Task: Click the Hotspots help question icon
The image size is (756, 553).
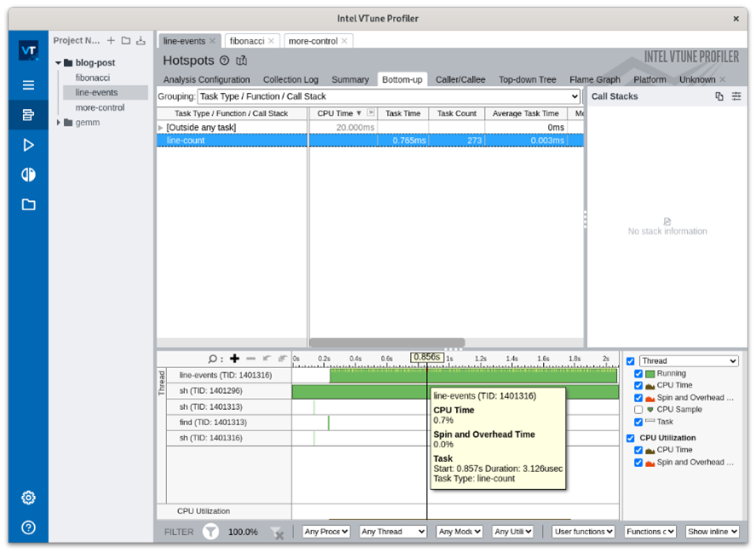Action: click(224, 60)
